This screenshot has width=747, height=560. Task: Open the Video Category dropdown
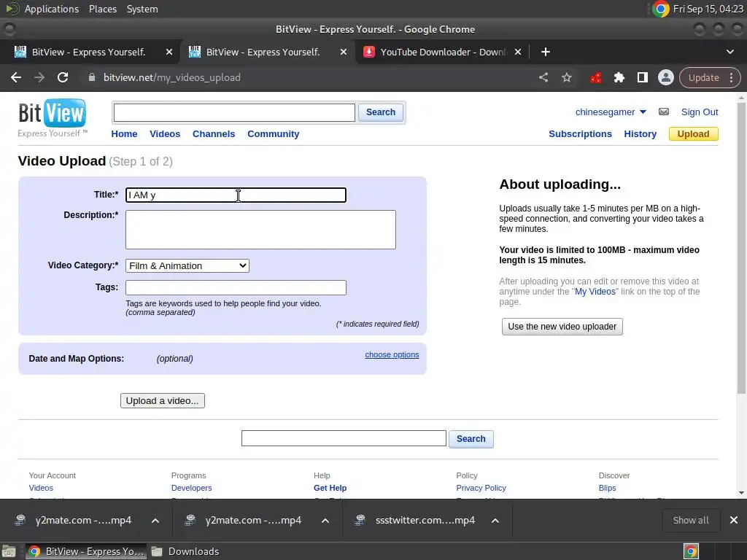click(187, 265)
